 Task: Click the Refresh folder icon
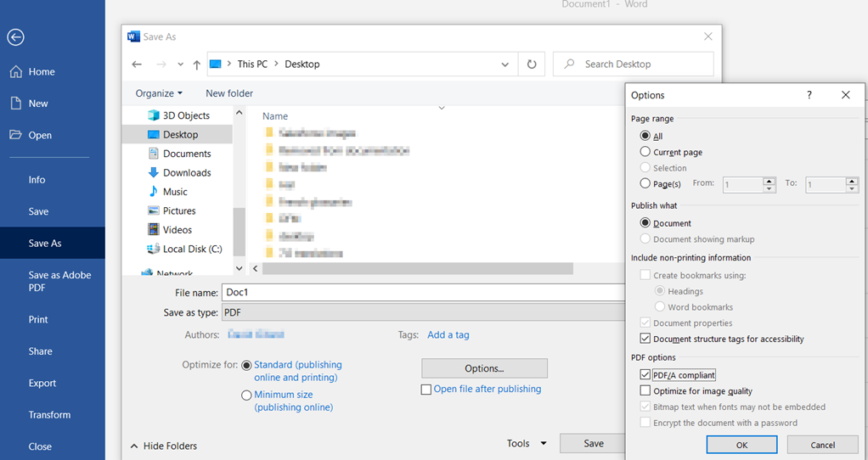(532, 65)
